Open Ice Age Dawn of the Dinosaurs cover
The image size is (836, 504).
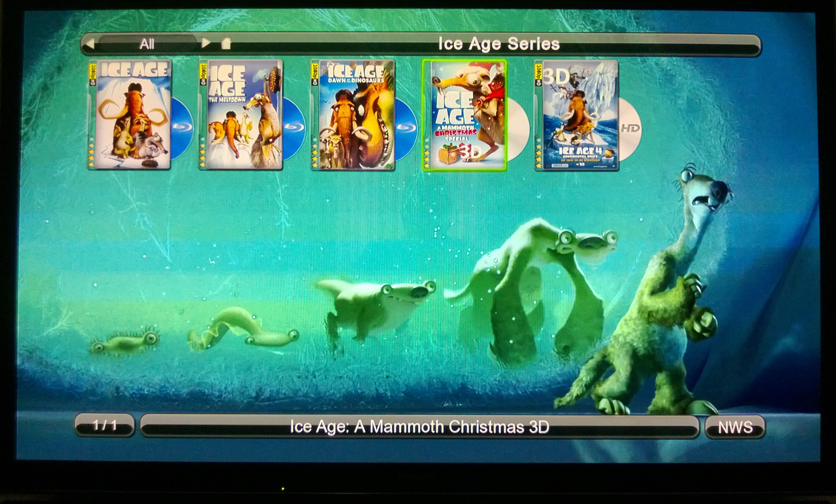coord(356,114)
